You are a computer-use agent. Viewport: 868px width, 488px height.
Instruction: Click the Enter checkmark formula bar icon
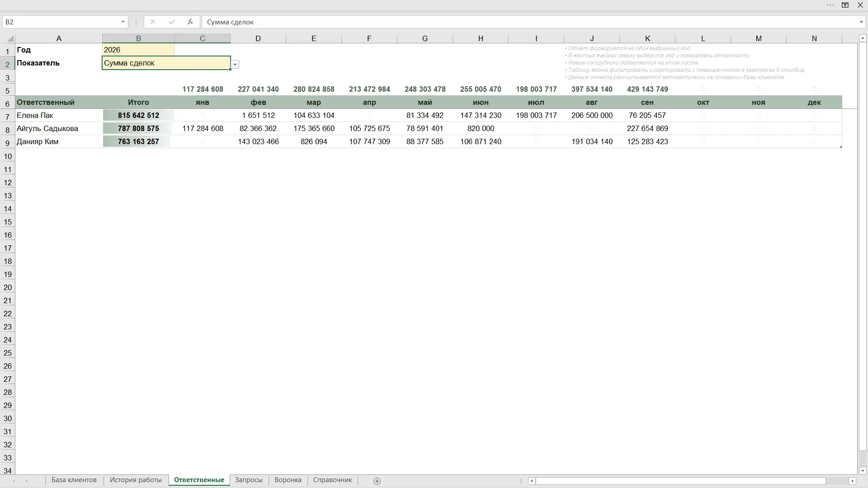point(172,22)
